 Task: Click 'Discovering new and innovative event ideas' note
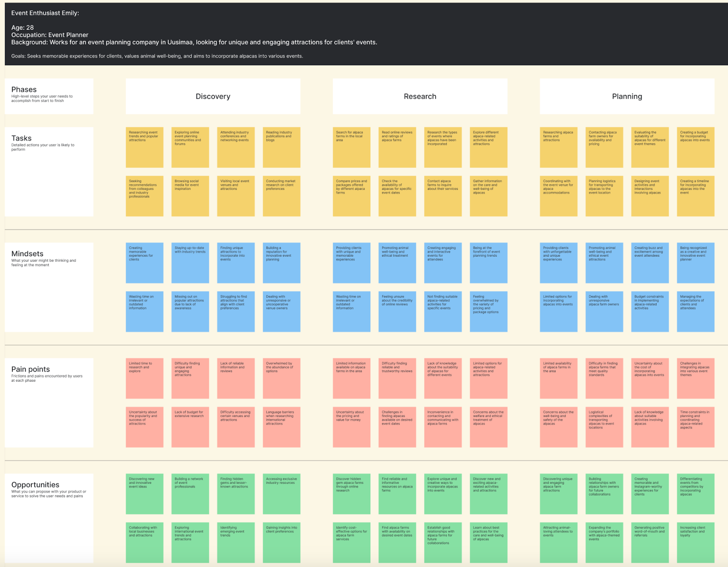point(144,494)
